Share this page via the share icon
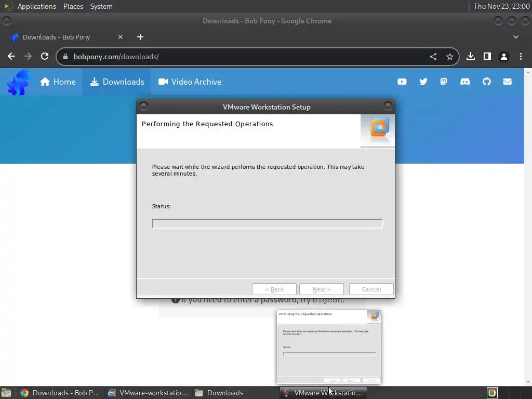 coord(433,57)
